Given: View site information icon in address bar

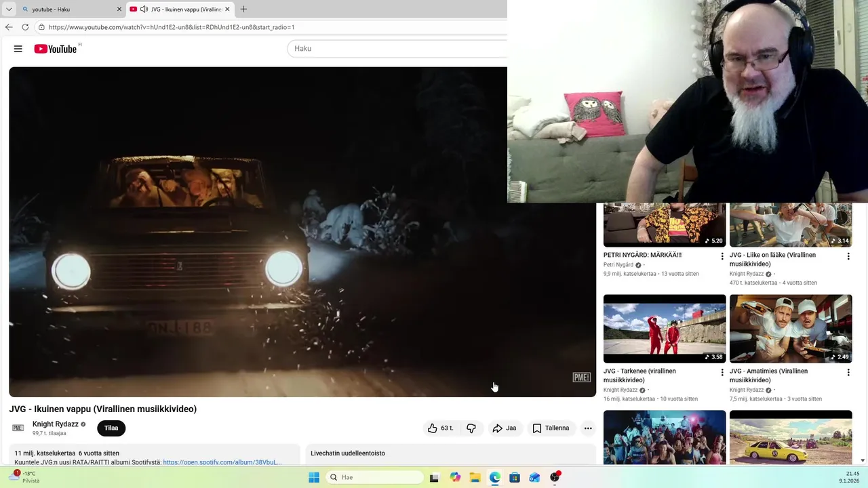Looking at the screenshot, I should coord(41,27).
